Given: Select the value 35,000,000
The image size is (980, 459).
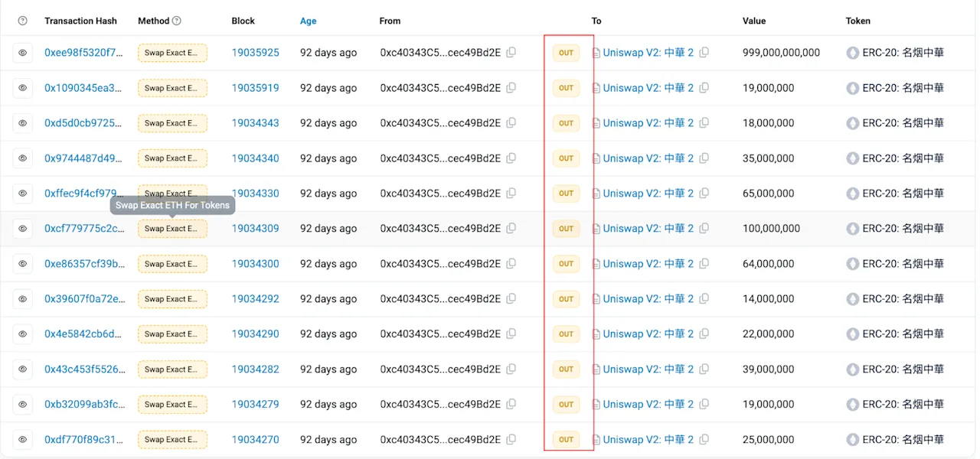Looking at the screenshot, I should (768, 158).
